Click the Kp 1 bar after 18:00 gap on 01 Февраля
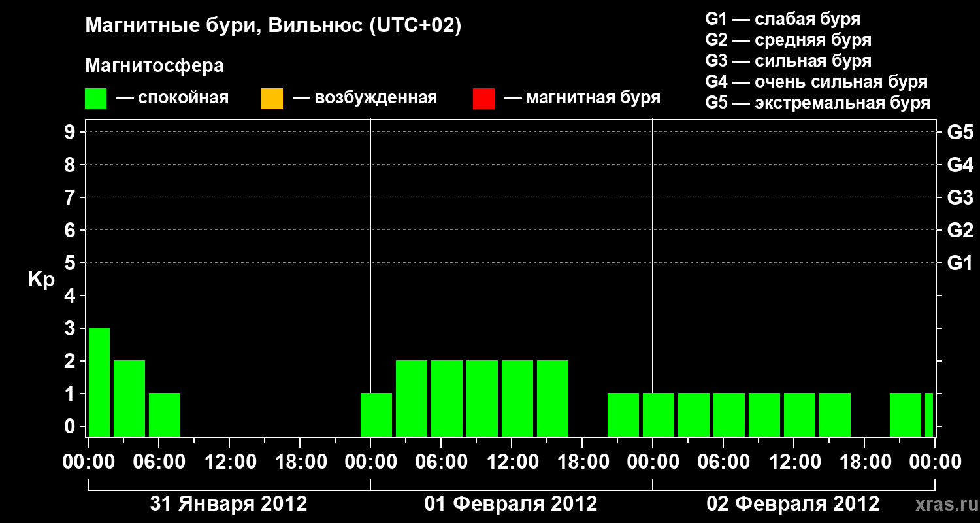The width and height of the screenshot is (980, 523). pos(623,414)
